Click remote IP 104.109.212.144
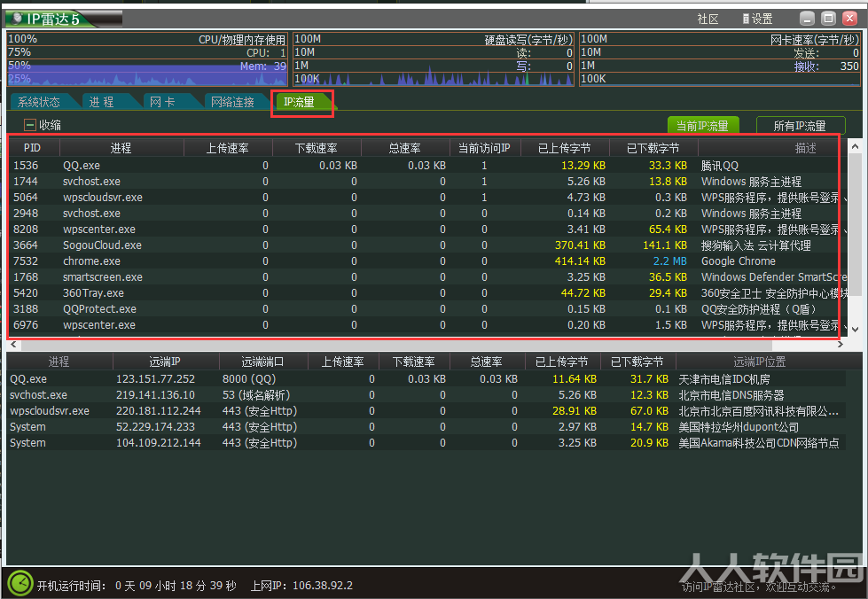The height and width of the screenshot is (599, 868). pyautogui.click(x=159, y=443)
